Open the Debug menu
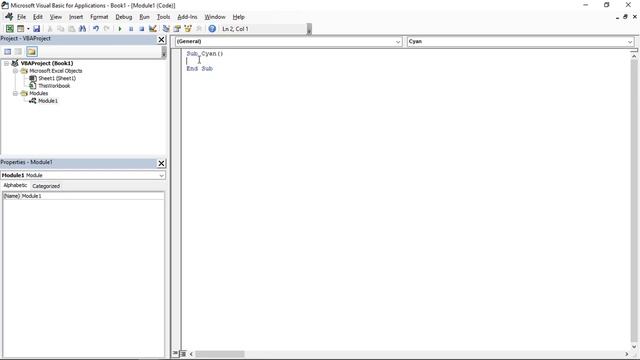 pyautogui.click(x=124, y=17)
